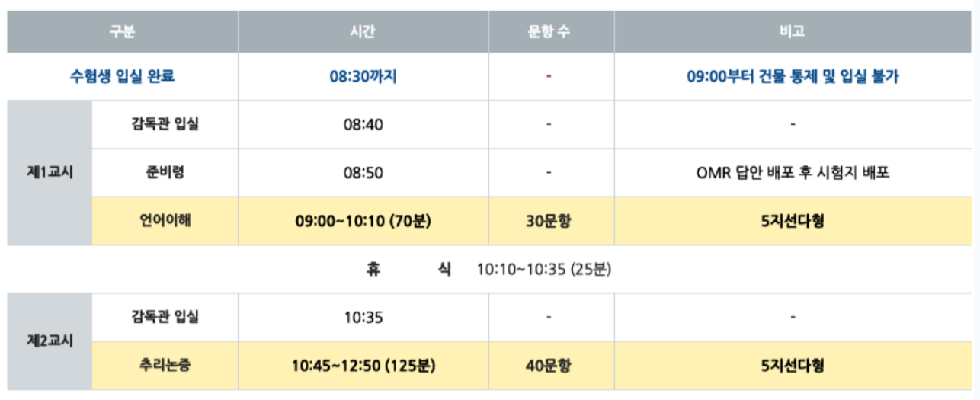Select the 언어이해 subject cell

point(165,221)
